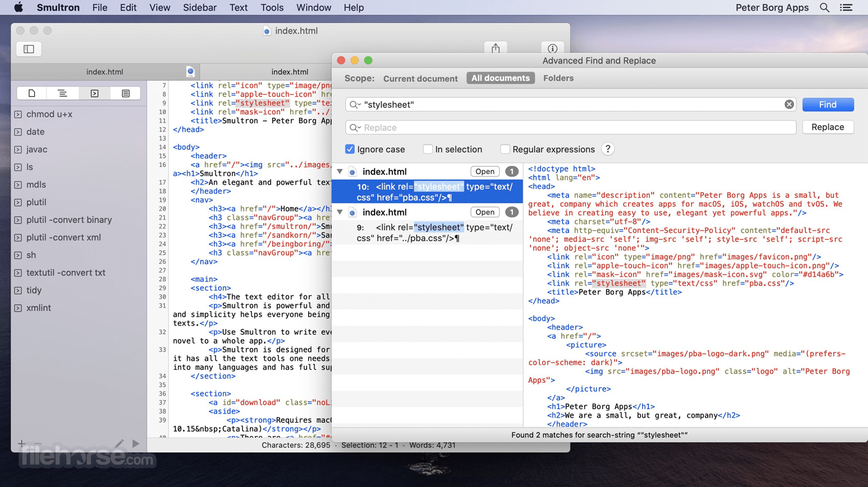Set scope to Folders
This screenshot has width=868, height=487.
(558, 78)
